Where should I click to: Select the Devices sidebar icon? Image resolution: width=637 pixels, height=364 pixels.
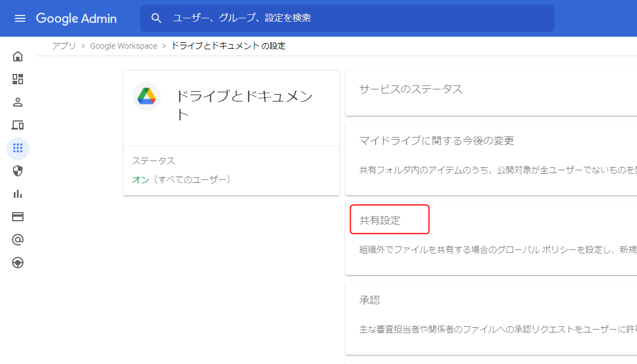point(17,125)
